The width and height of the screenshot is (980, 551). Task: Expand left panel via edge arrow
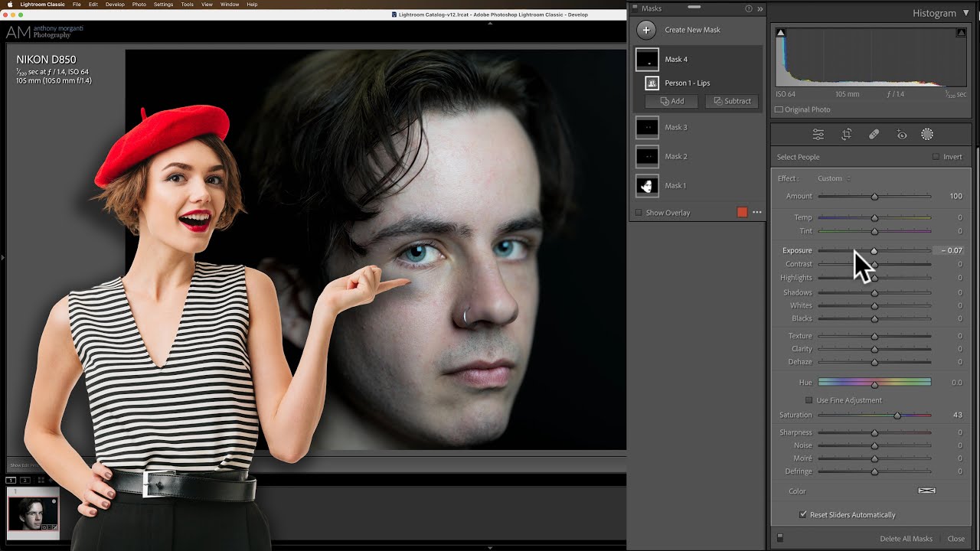click(3, 258)
